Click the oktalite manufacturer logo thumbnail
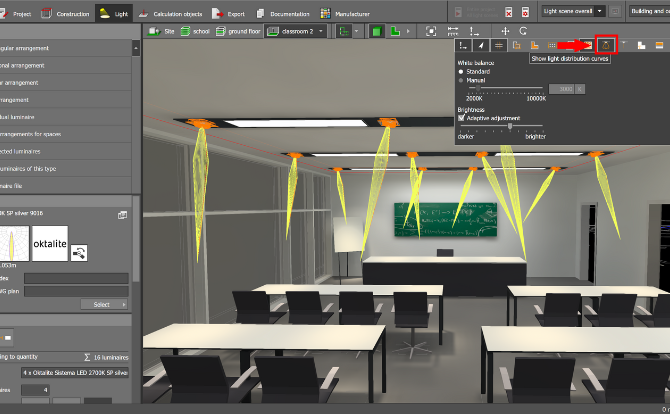The image size is (670, 414). 48,244
